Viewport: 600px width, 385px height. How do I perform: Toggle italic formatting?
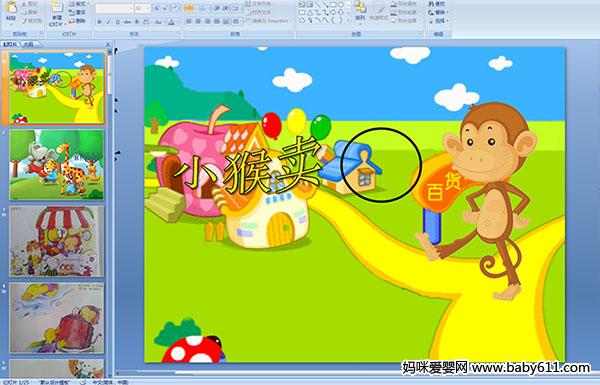(108, 22)
